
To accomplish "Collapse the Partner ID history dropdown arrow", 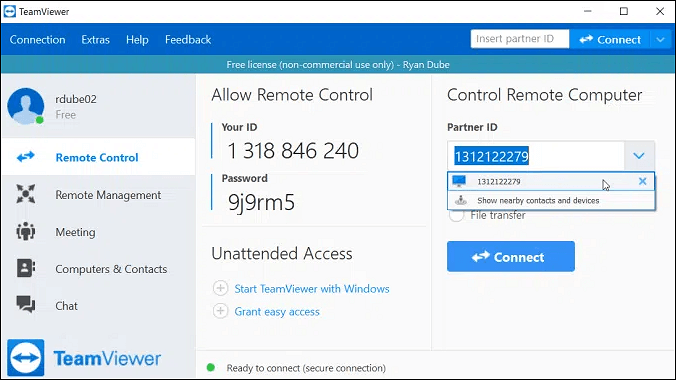I will click(639, 156).
